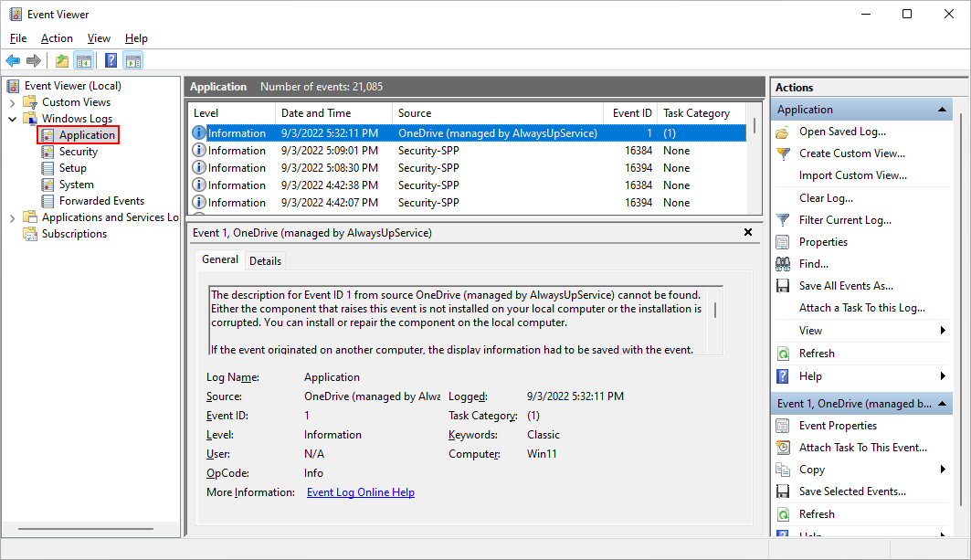Click the Save All Events As disk icon
971x560 pixels.
point(783,286)
